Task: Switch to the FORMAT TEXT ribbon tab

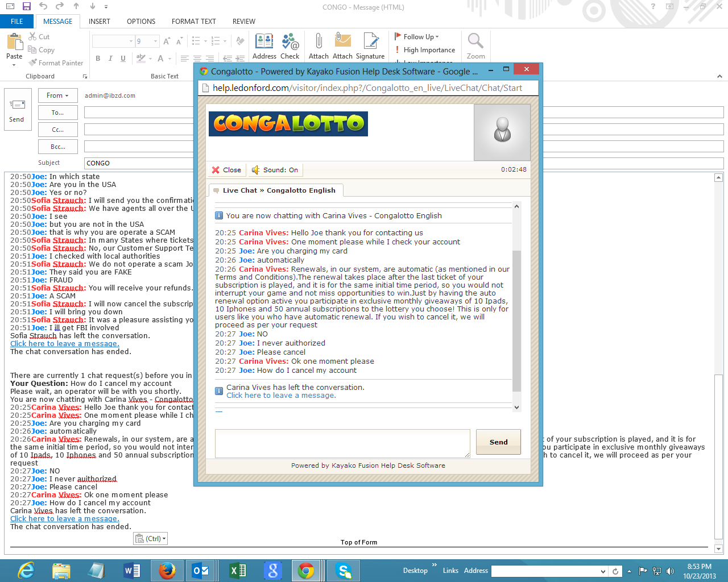Action: point(194,22)
